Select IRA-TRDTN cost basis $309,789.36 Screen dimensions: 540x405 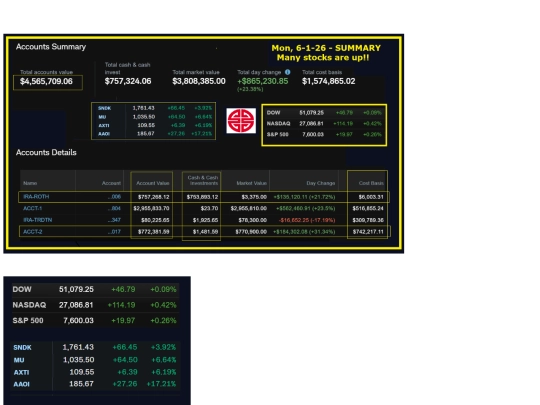(368, 220)
